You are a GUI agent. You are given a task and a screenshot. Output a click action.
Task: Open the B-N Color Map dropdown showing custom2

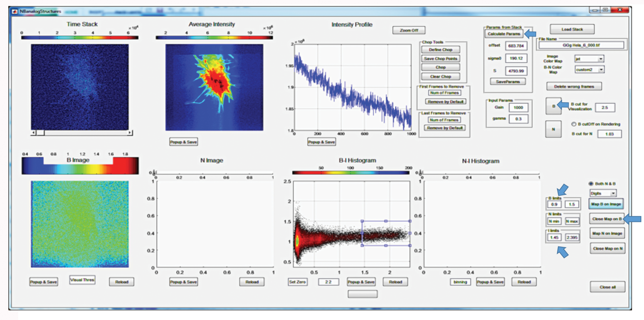click(x=589, y=69)
